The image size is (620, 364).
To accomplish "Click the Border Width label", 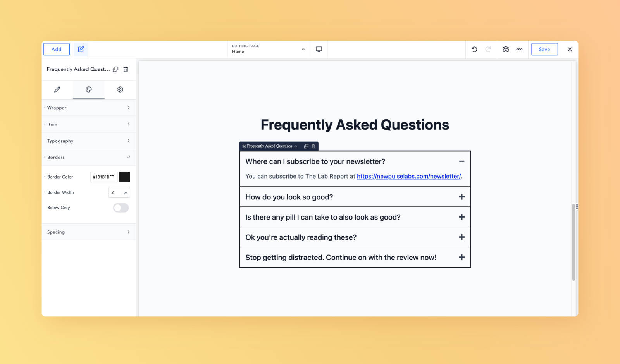I will point(60,192).
